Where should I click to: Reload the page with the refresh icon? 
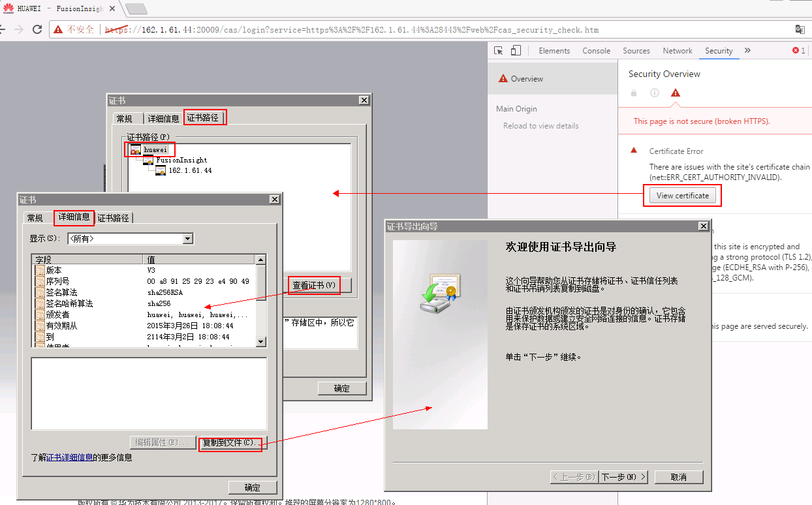[37, 29]
